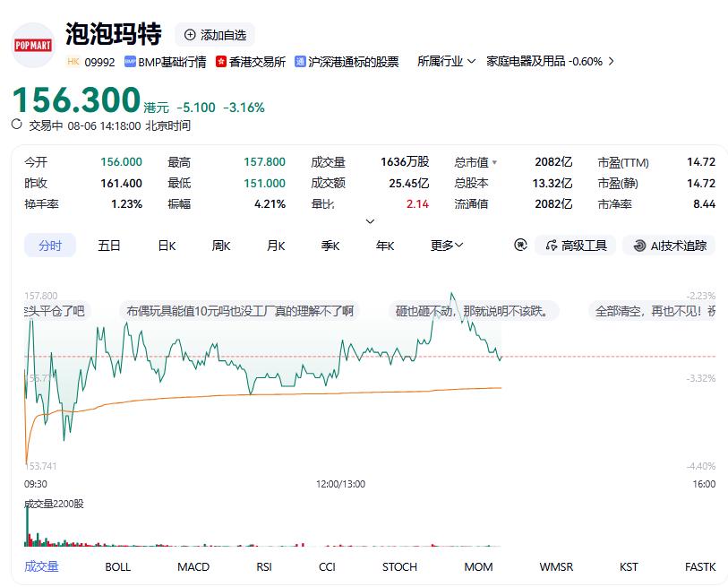728x587 pixels.
Task: Select the RSI indicator tab
Action: [264, 567]
